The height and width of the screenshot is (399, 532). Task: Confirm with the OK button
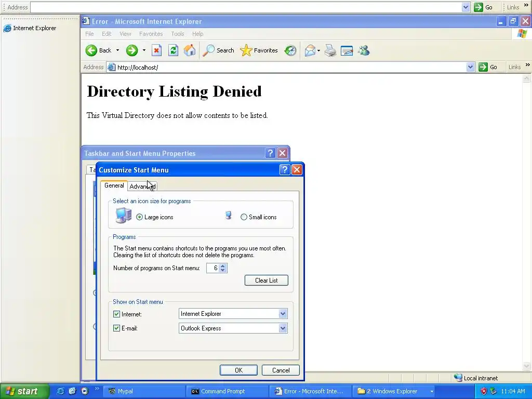(238, 370)
